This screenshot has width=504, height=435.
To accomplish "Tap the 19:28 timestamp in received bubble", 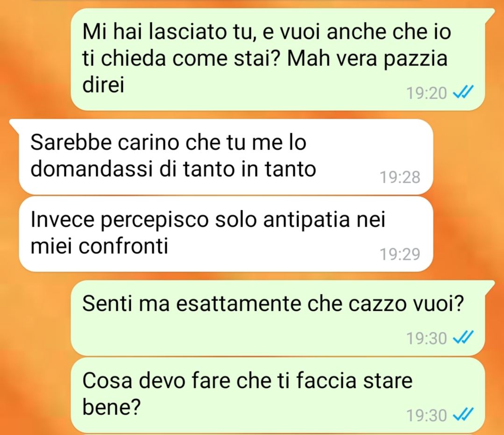I will 400,177.
